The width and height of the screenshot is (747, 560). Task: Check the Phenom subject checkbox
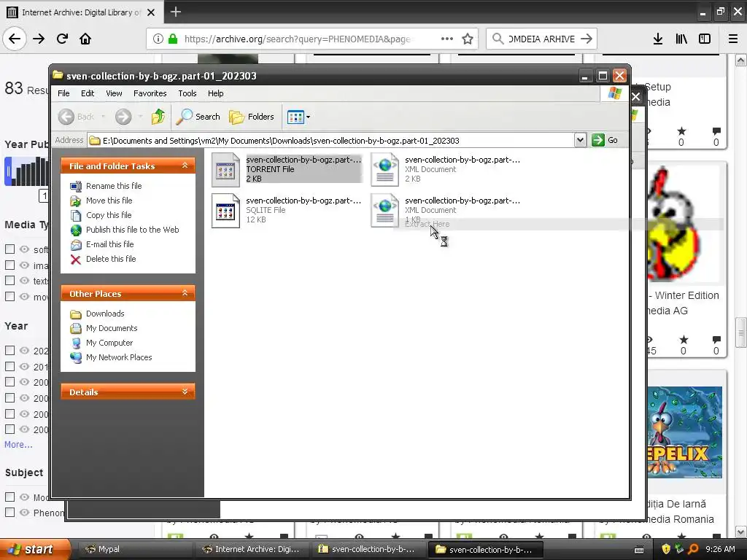point(9,513)
